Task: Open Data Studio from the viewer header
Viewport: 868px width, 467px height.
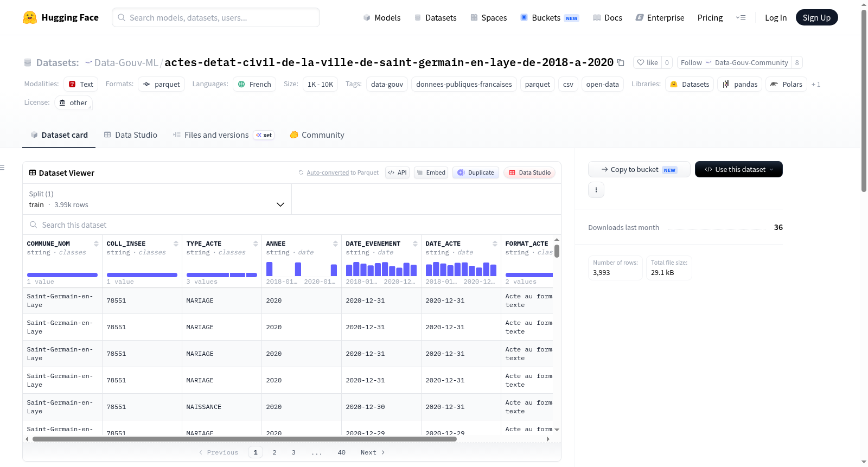Action: [x=529, y=172]
